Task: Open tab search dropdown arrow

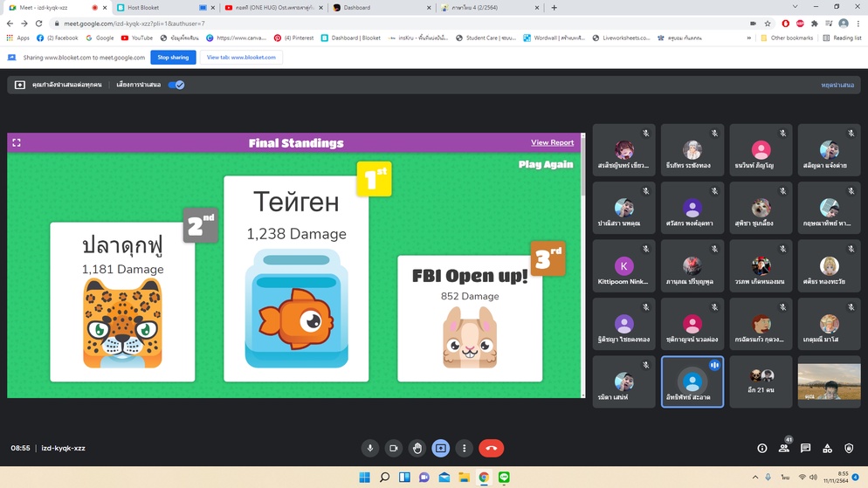Action: point(795,7)
